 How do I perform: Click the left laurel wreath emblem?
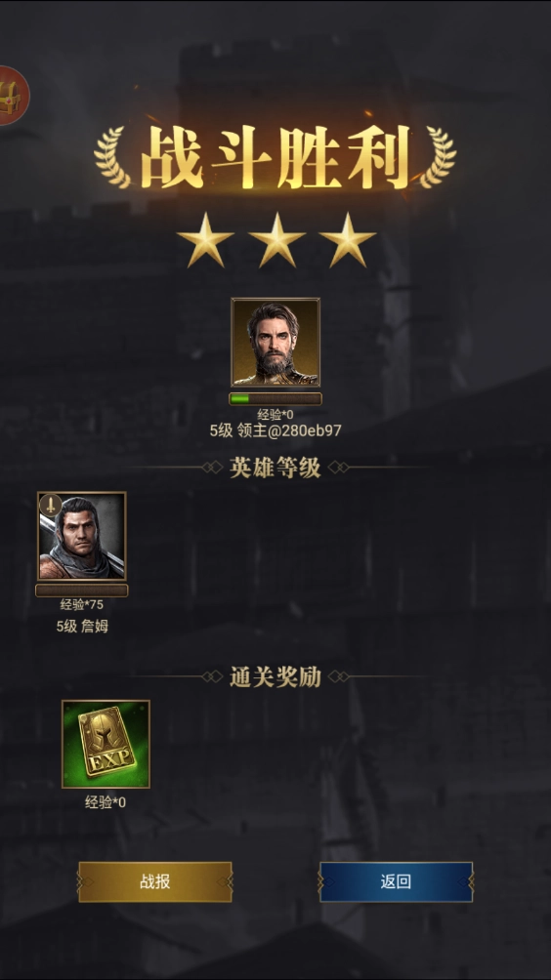(113, 157)
